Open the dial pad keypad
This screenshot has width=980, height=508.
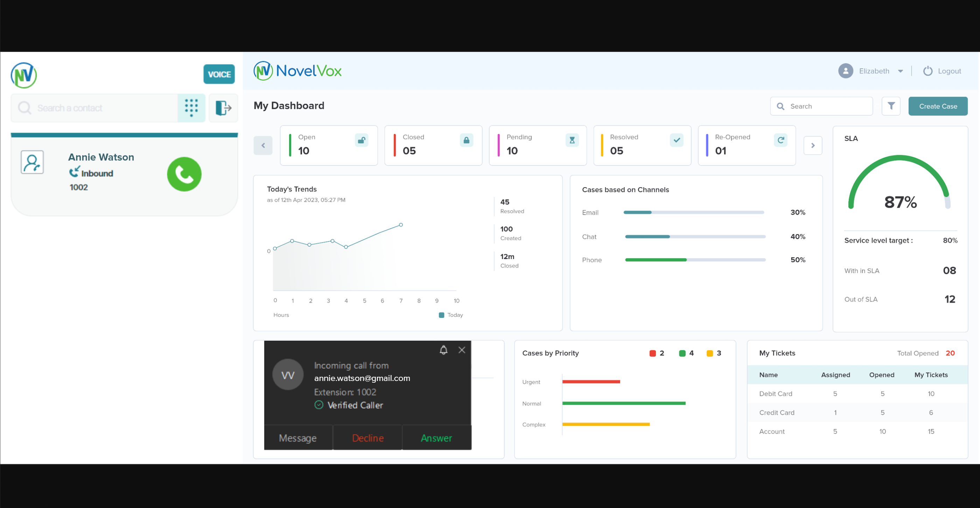pyautogui.click(x=191, y=108)
